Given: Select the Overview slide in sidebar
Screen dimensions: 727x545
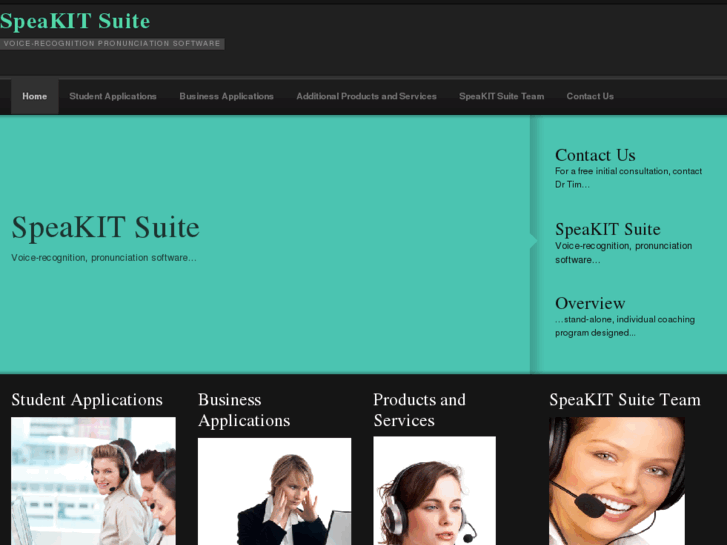Looking at the screenshot, I should tap(590, 303).
